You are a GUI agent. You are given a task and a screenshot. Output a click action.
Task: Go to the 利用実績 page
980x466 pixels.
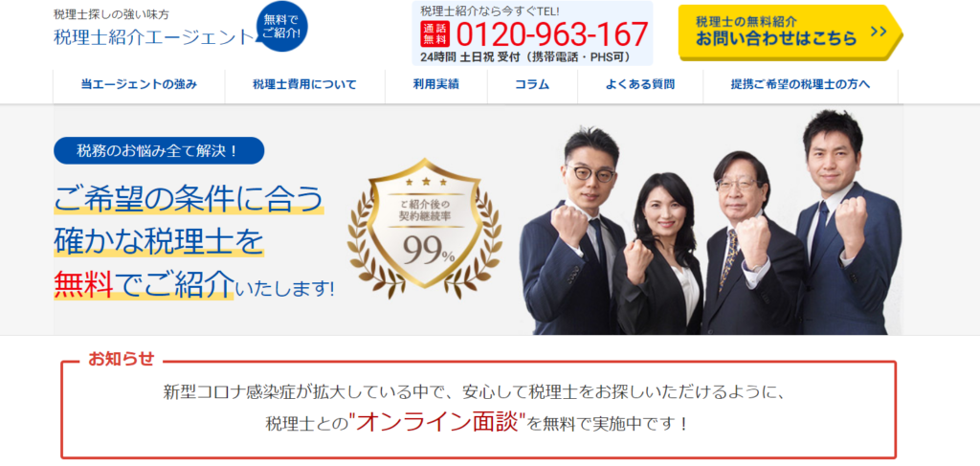click(436, 85)
